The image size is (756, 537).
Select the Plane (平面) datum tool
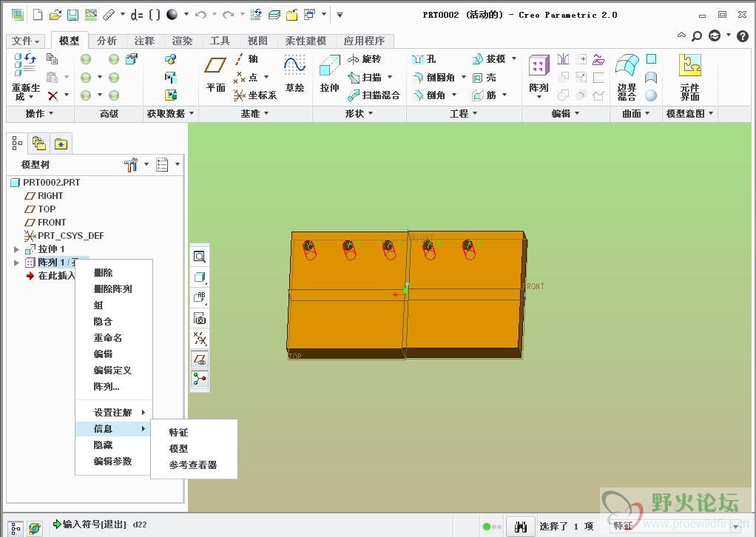[215, 75]
